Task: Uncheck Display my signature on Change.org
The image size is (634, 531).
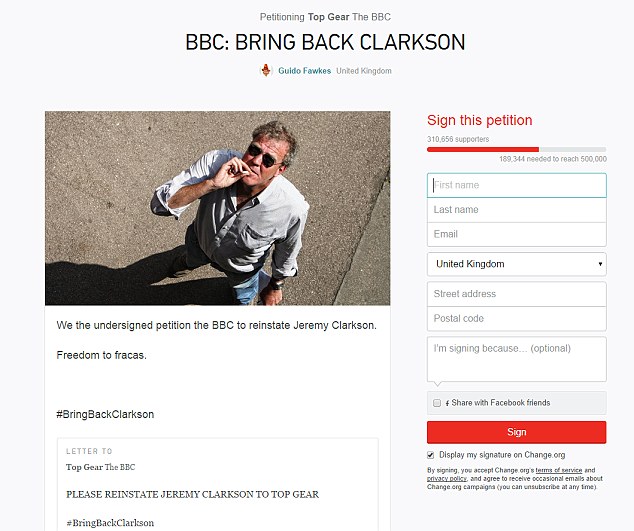Action: click(431, 455)
